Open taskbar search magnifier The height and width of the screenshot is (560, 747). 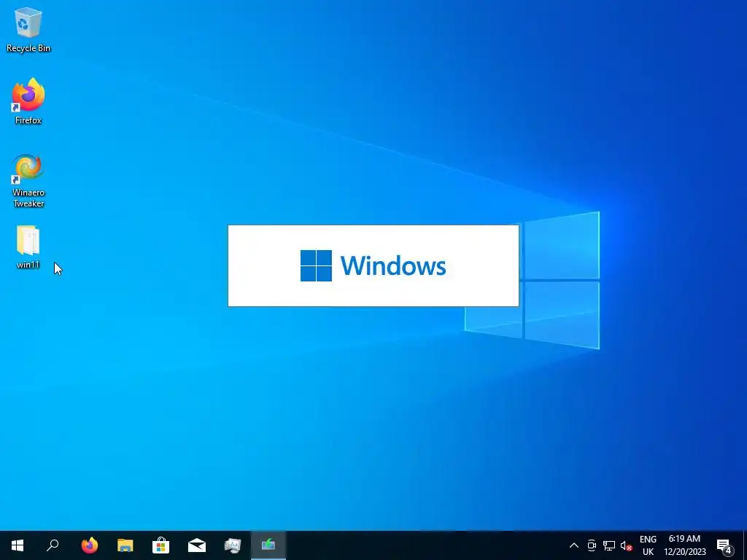click(53, 545)
